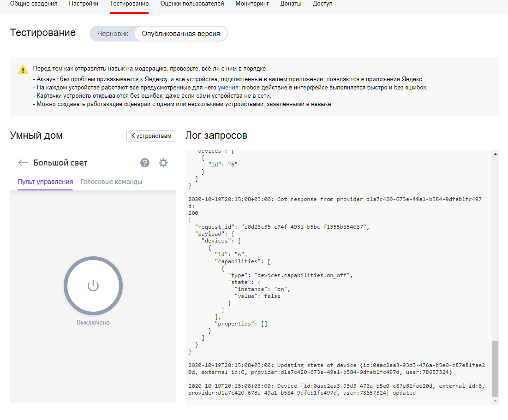Open the Настройки tab
This screenshot has width=508, height=420.
point(84,4)
